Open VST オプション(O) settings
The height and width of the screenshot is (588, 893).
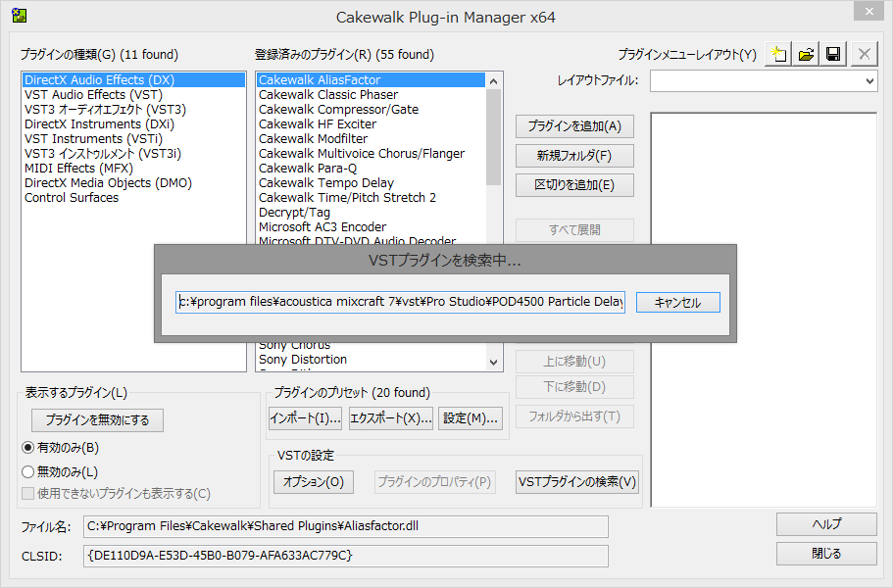coord(314,482)
